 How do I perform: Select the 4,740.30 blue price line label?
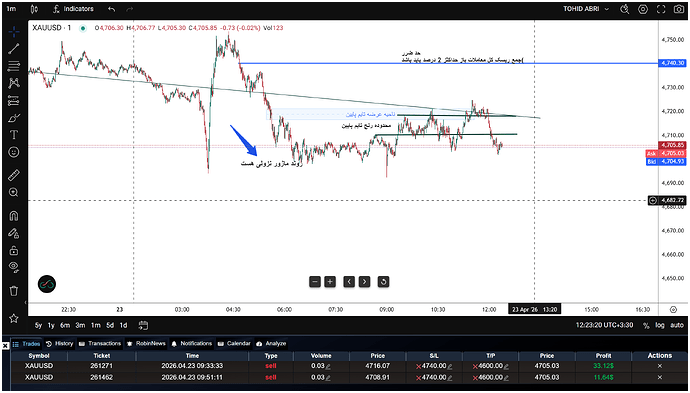click(672, 63)
